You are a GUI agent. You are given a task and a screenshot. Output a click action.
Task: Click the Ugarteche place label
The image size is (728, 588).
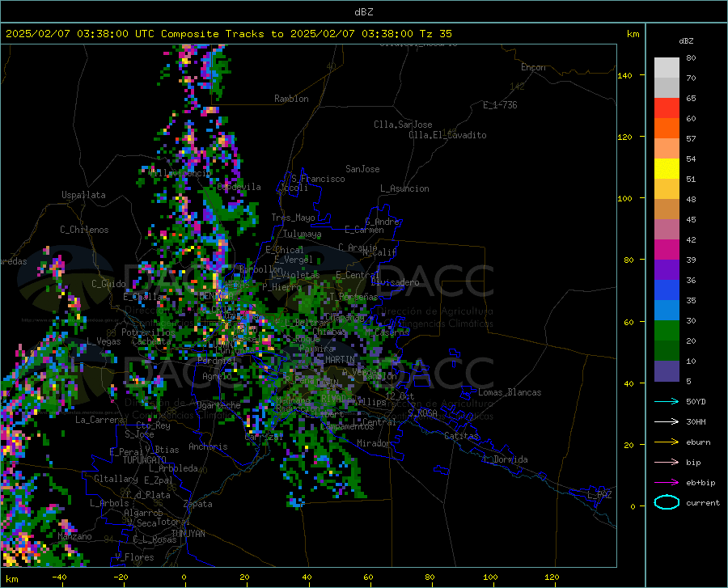218,405
